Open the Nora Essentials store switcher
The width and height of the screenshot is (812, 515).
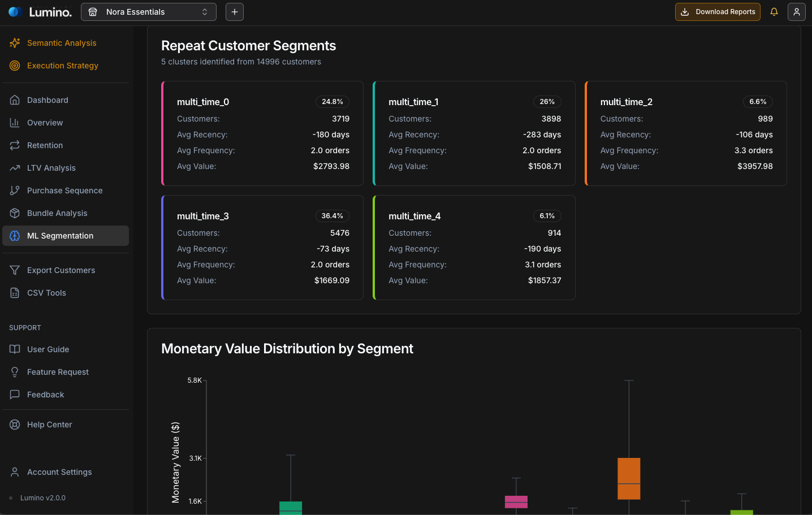pos(148,11)
